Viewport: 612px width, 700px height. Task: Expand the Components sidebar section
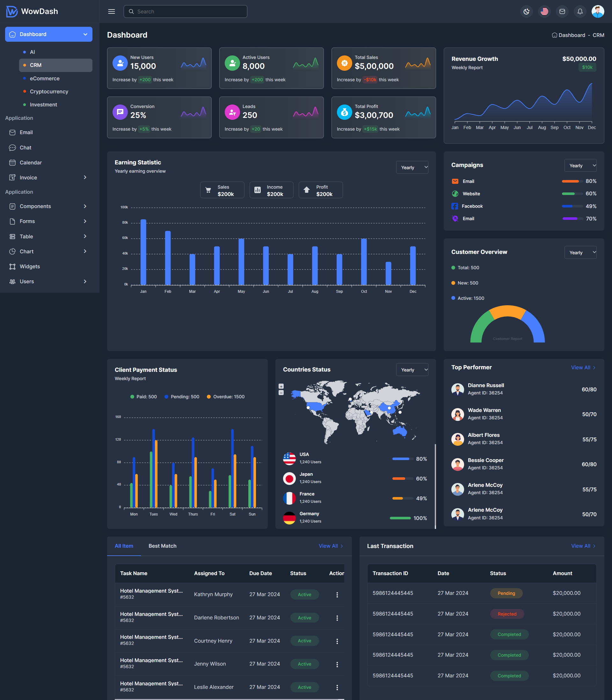coord(35,206)
